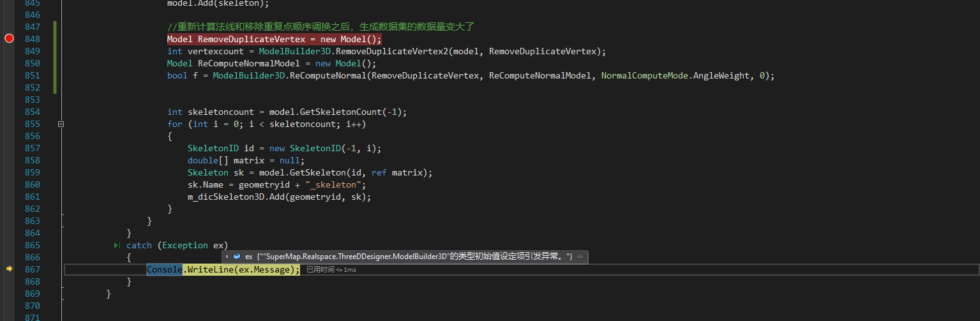Click the Exception type on line 865
The height and width of the screenshot is (321, 980).
click(185, 245)
